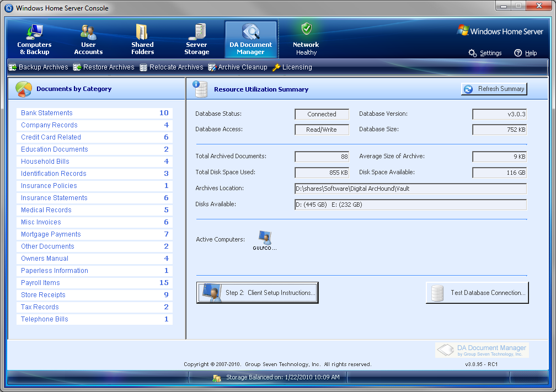Viewport: 556px width, 392px height.
Task: Switch to the DA Document Manager tab label
Action: pos(250,48)
